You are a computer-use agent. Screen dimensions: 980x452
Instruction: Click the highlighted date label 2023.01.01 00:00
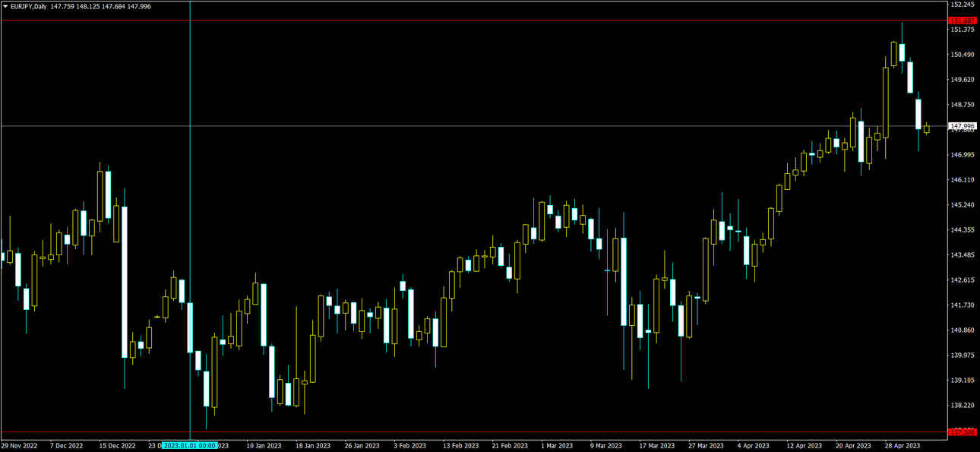click(x=190, y=446)
